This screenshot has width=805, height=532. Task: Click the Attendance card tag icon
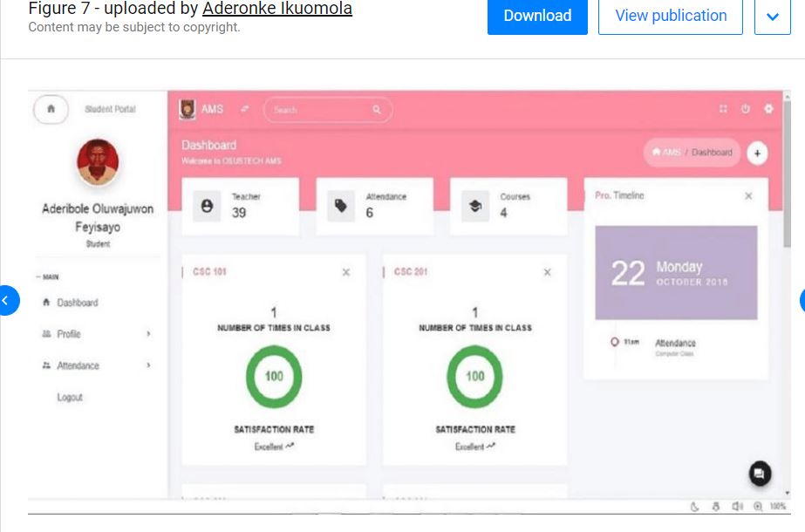point(341,206)
